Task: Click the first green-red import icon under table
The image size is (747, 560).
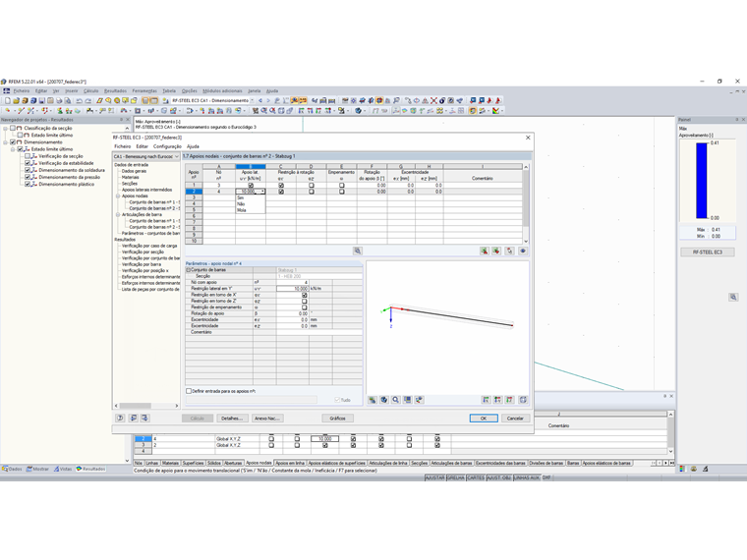Action: tap(484, 251)
